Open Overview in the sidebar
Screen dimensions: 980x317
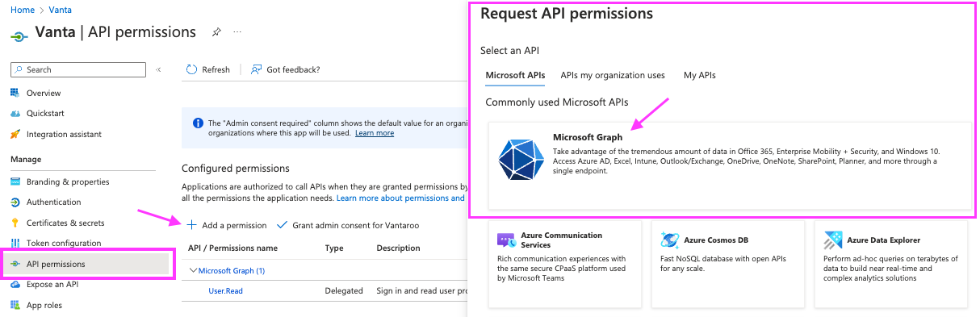(x=44, y=93)
